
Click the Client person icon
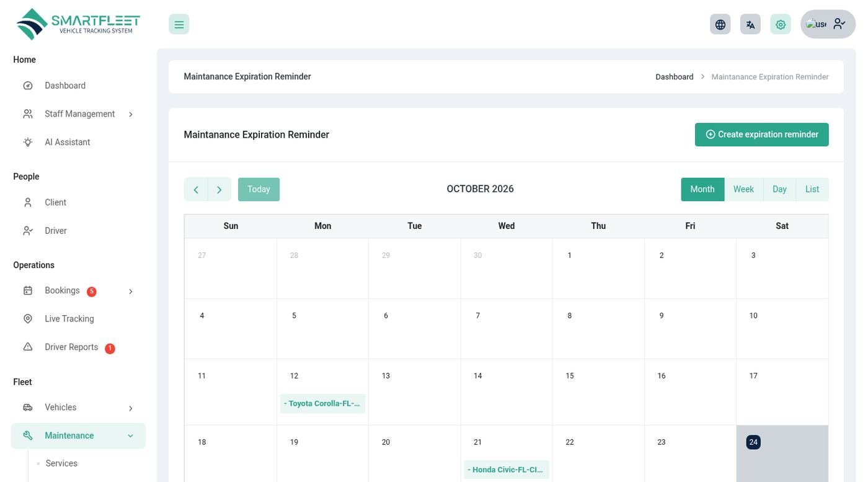click(28, 202)
